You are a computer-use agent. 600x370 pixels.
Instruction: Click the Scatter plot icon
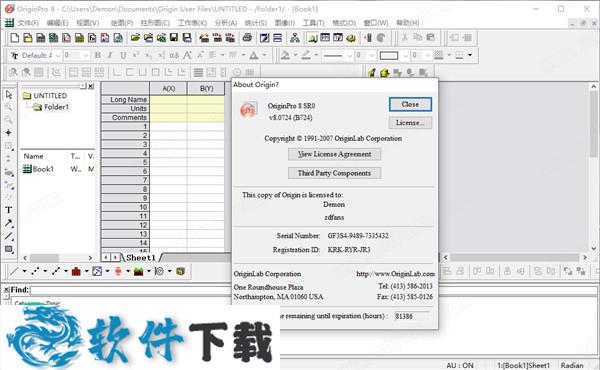tap(35, 272)
